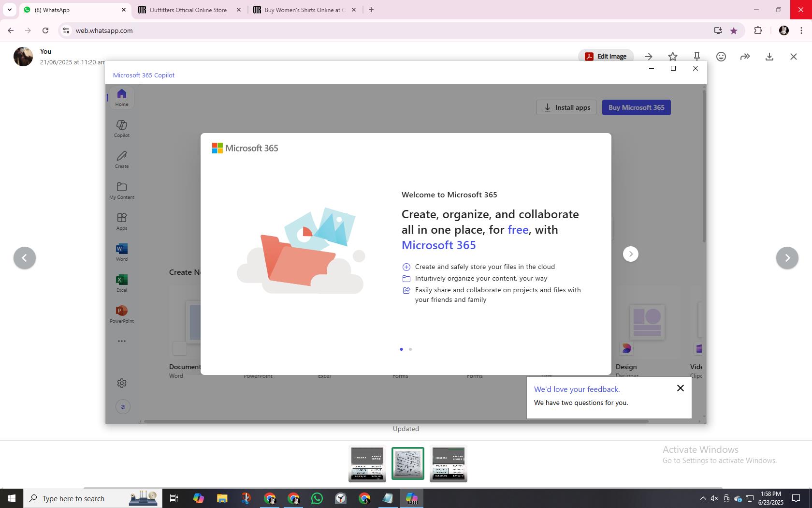
Task: Open Task View from the taskbar
Action: tap(174, 498)
